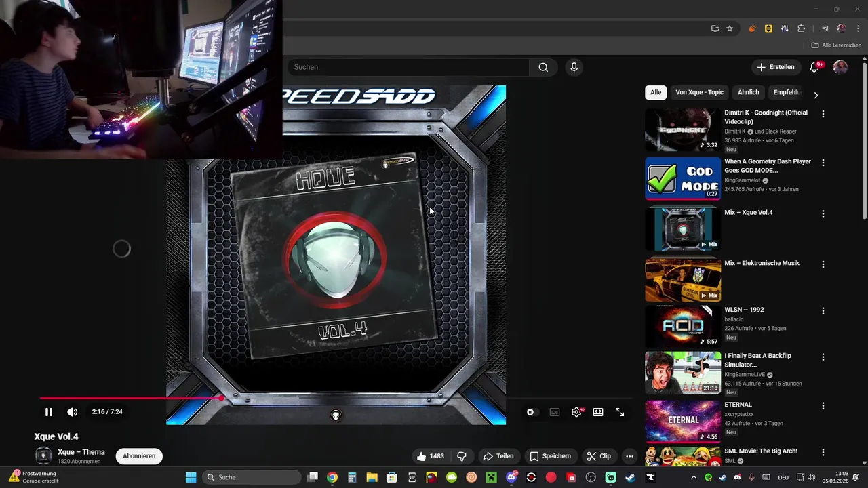
Task: Open Chrome from the taskbar
Action: [x=332, y=477]
